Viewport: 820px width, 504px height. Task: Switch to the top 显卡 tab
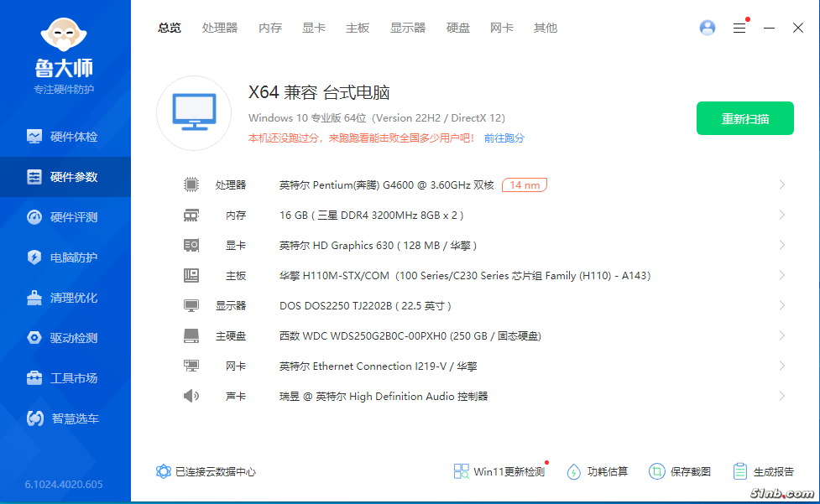click(314, 28)
